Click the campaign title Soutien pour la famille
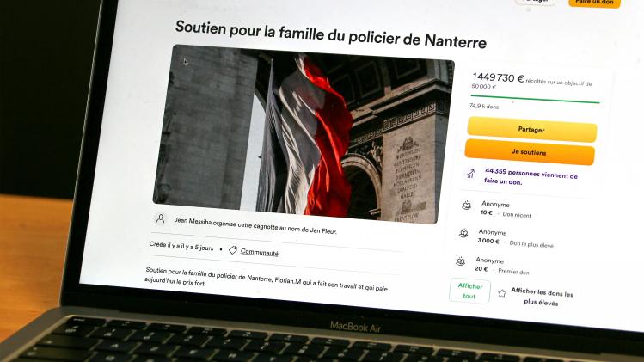The width and height of the screenshot is (644, 362). [331, 34]
